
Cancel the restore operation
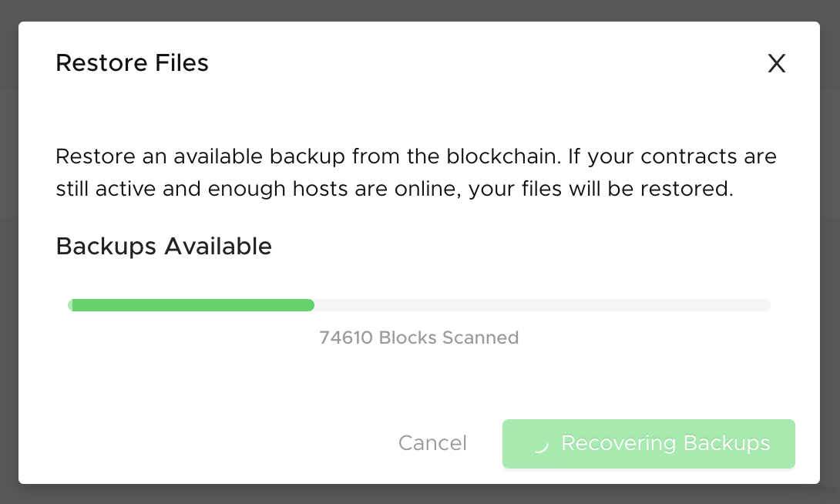click(x=432, y=443)
